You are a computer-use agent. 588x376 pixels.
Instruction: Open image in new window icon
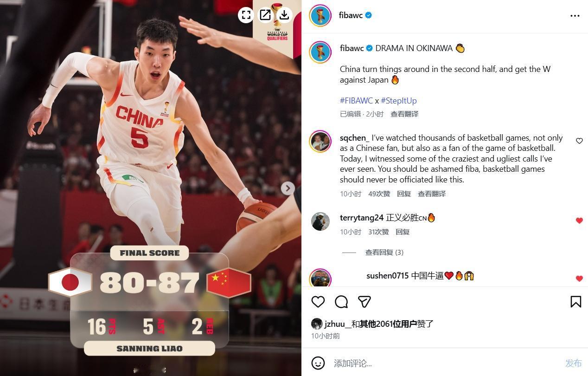(x=265, y=15)
